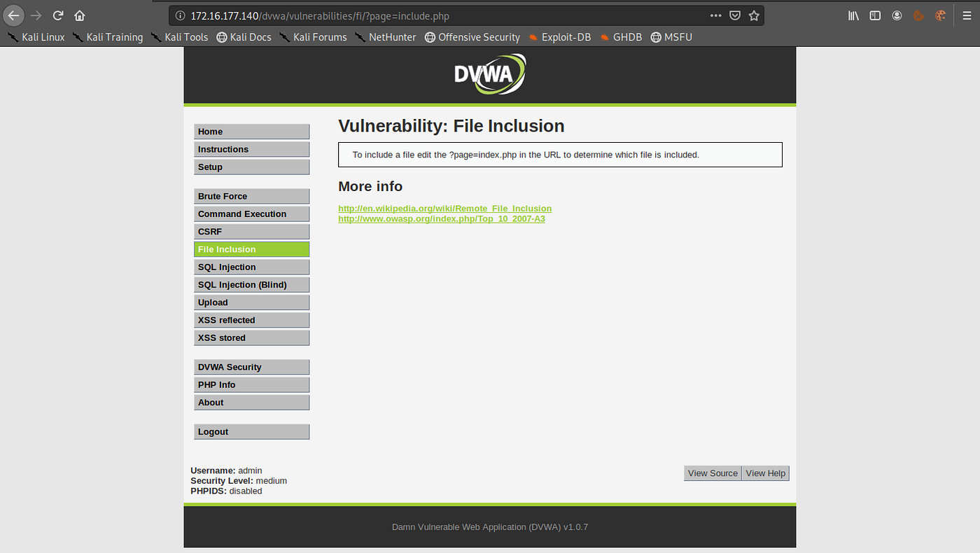Open XSS reflected menu item
Viewport: 980px width, 553px height.
tap(251, 320)
